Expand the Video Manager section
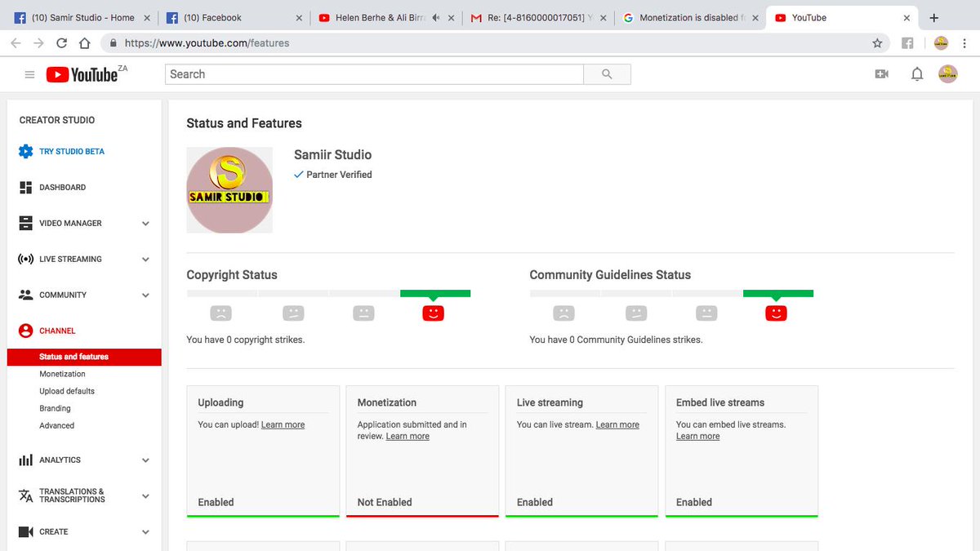The image size is (980, 551). coord(145,223)
